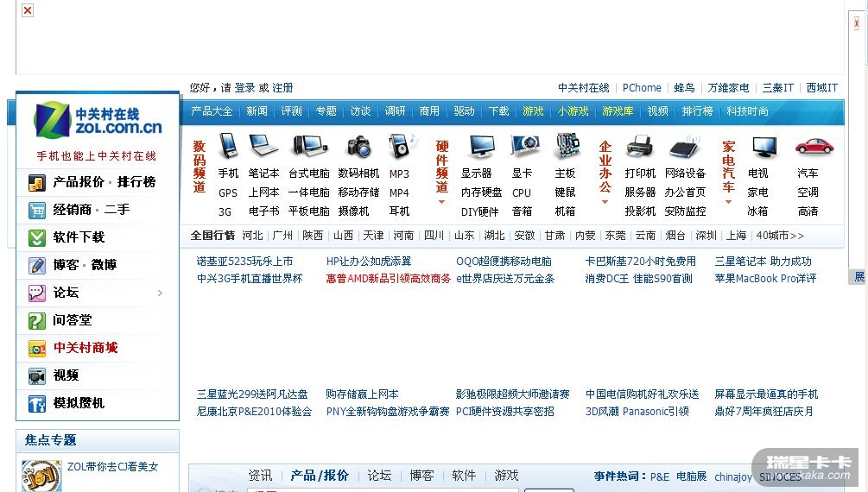
Task: Switch to the 产品/报价 search tab
Action: [320, 476]
